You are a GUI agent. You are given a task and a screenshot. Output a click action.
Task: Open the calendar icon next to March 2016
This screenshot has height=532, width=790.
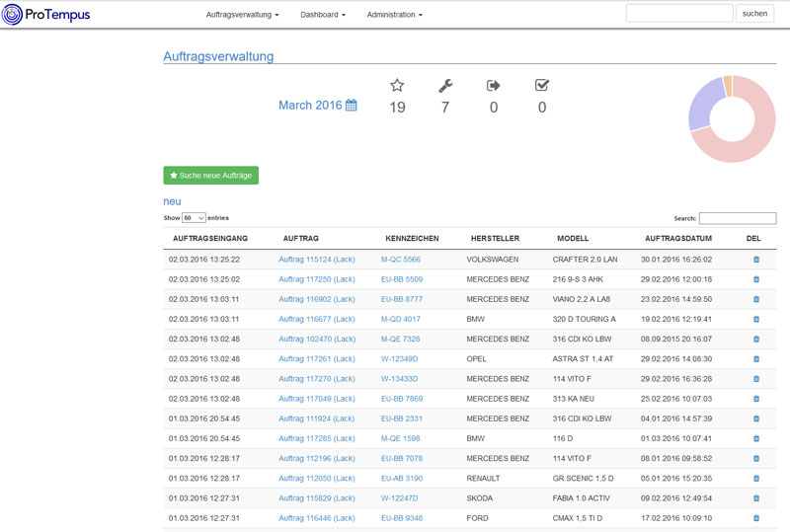pos(352,105)
